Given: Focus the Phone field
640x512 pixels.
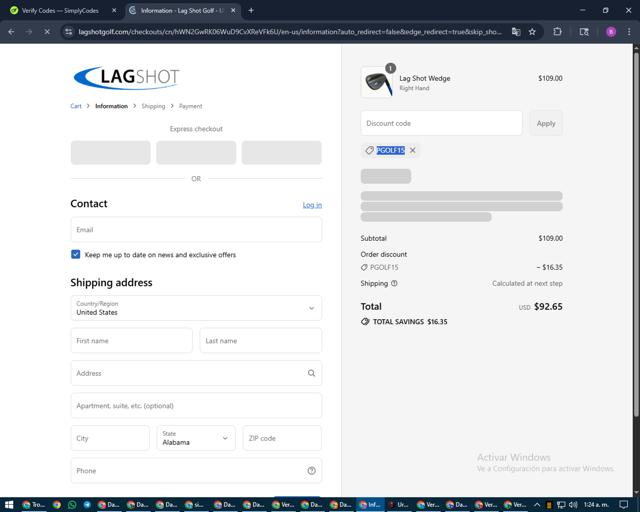Looking at the screenshot, I should click(196, 471).
